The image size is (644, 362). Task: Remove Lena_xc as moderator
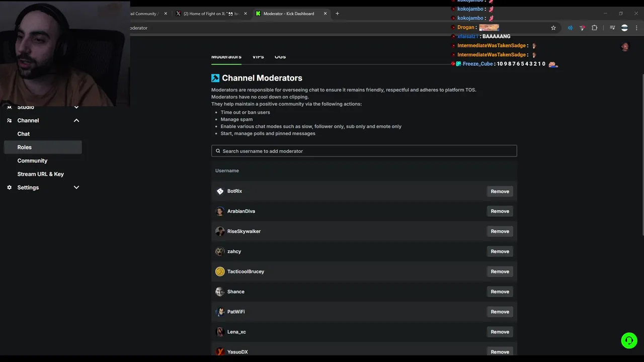coord(500,332)
